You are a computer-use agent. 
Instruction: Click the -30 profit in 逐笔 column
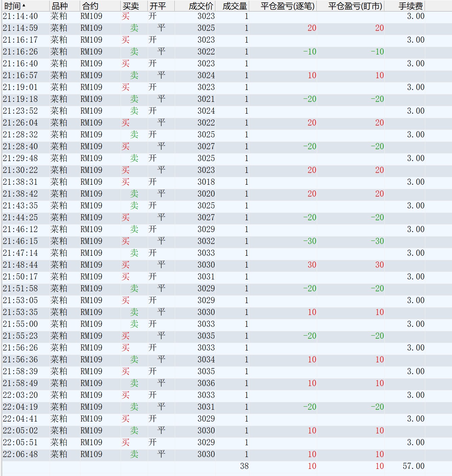(x=310, y=241)
